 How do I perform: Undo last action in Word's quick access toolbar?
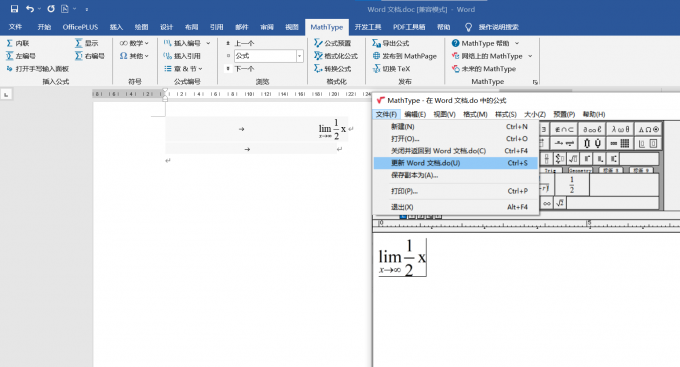pos(29,9)
